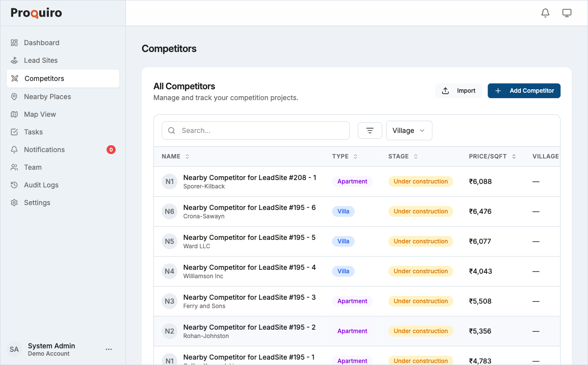Click the Import button
588x365 pixels.
pos(459,91)
